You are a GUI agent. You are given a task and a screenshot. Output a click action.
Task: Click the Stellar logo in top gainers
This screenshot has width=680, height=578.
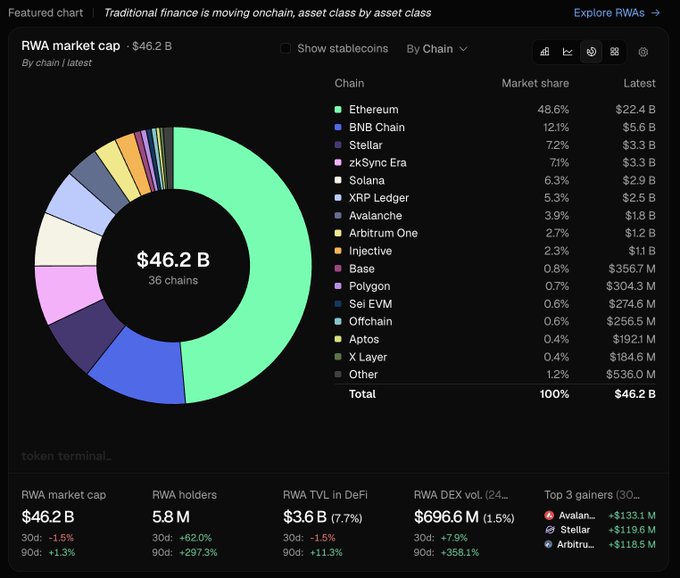pyautogui.click(x=549, y=529)
